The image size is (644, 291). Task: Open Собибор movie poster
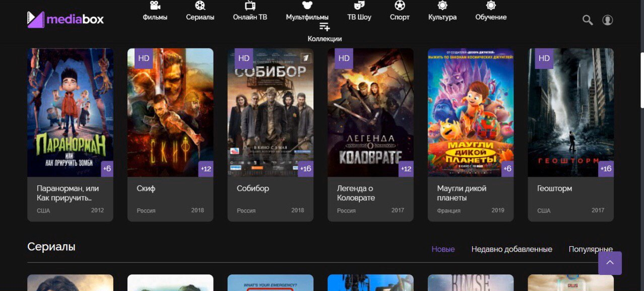click(x=271, y=112)
